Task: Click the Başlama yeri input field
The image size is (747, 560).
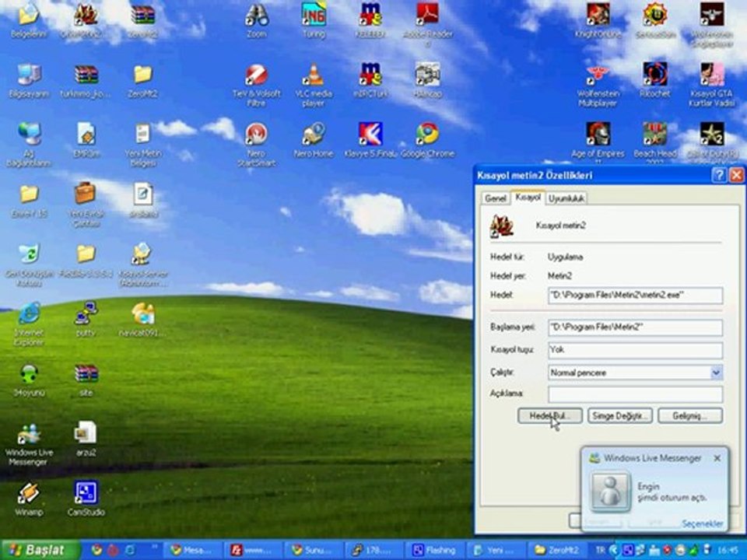Action: tap(635, 327)
